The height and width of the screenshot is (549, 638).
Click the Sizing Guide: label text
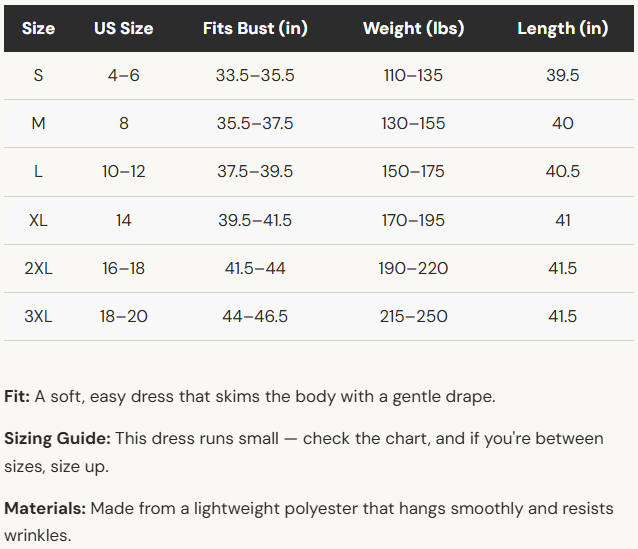pos(57,439)
